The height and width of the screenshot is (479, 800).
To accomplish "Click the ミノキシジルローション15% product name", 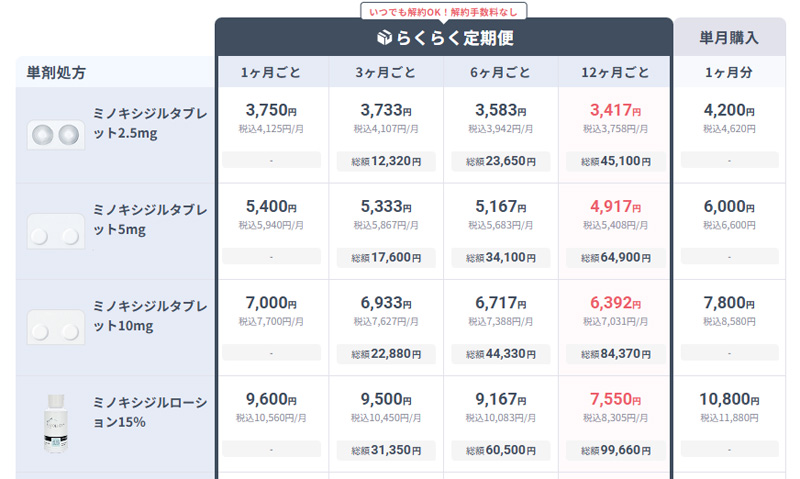I will (x=149, y=412).
